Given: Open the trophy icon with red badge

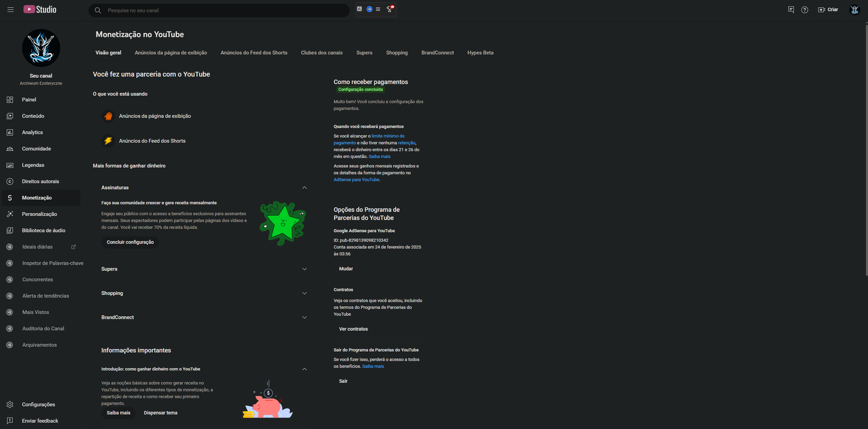Looking at the screenshot, I should click(390, 9).
